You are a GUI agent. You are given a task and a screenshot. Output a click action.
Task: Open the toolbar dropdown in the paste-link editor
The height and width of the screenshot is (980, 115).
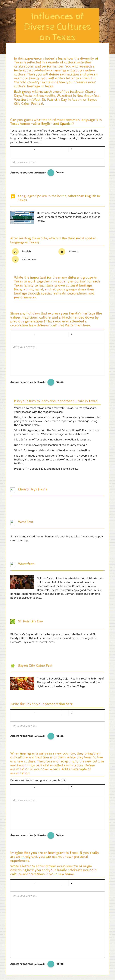pyautogui.click(x=34, y=713)
